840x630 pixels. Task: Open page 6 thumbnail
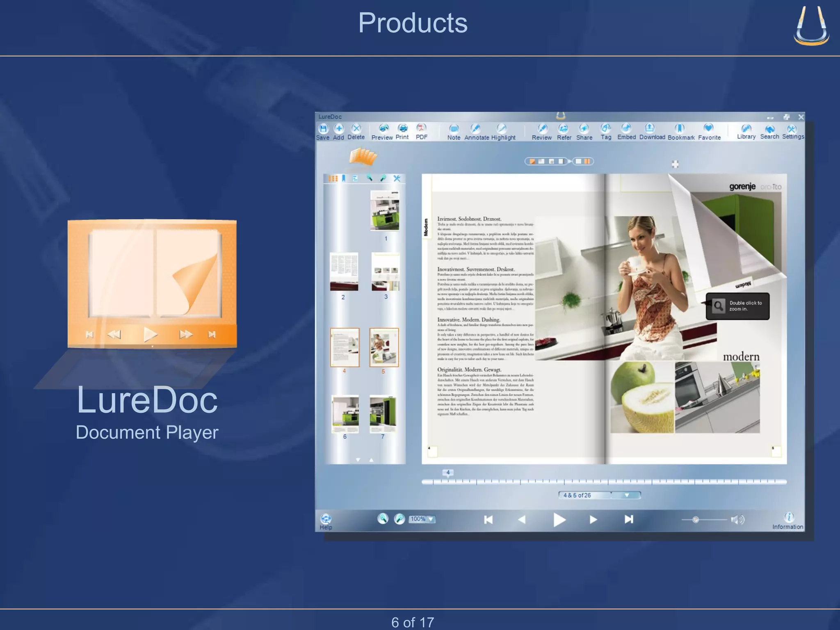tap(345, 414)
